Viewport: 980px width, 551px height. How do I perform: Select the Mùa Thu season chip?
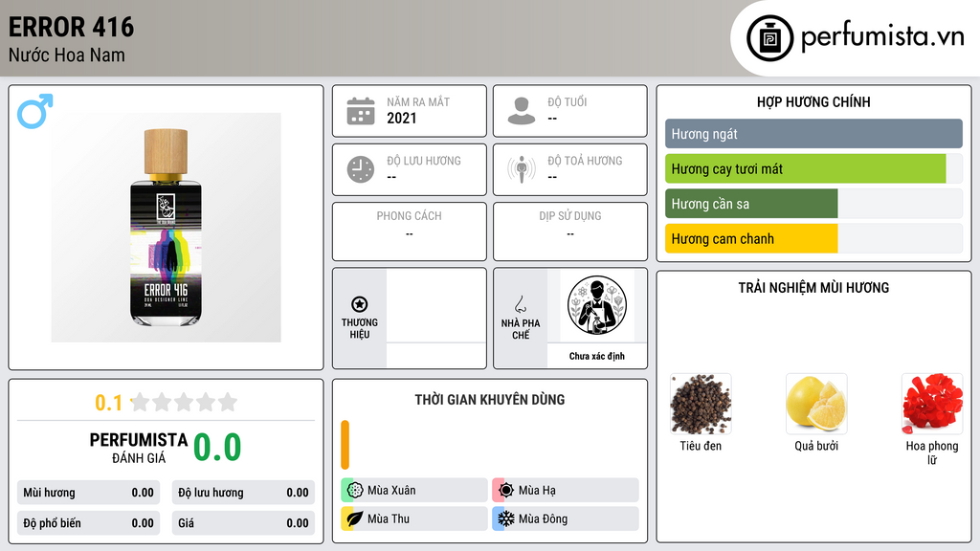pos(414,518)
